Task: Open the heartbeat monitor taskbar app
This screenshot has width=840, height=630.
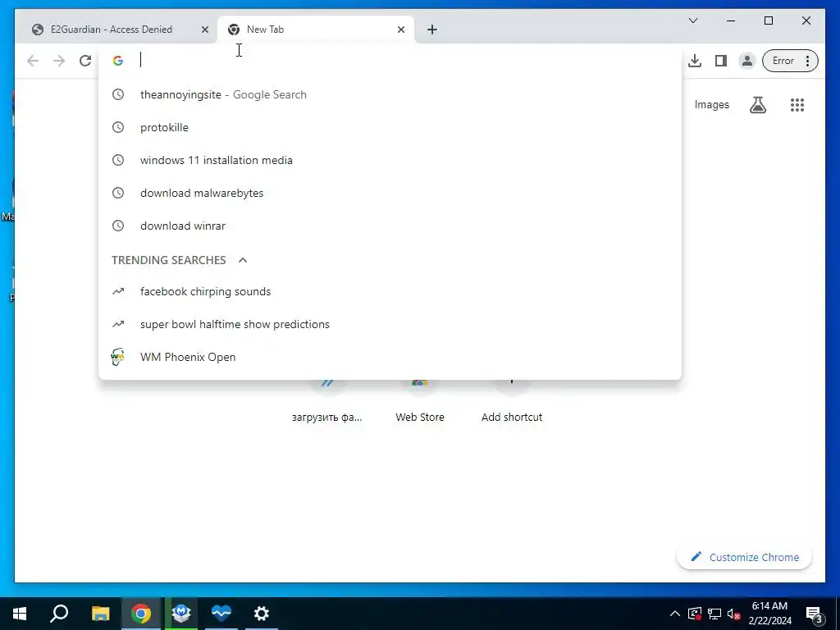Action: coord(221,614)
